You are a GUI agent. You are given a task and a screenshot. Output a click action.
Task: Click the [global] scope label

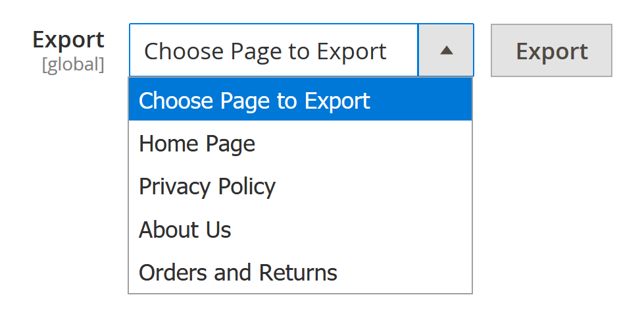73,65
